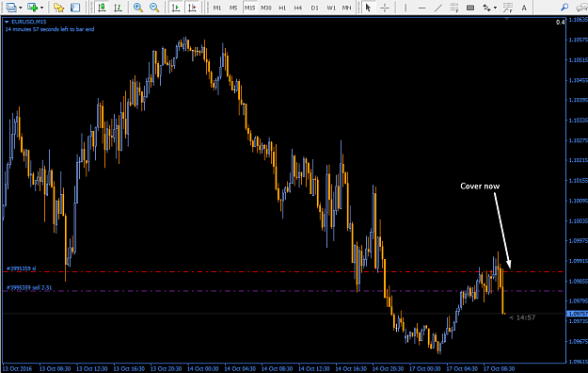
Task: Open the search magnifier icon
Action: pyautogui.click(x=564, y=8)
